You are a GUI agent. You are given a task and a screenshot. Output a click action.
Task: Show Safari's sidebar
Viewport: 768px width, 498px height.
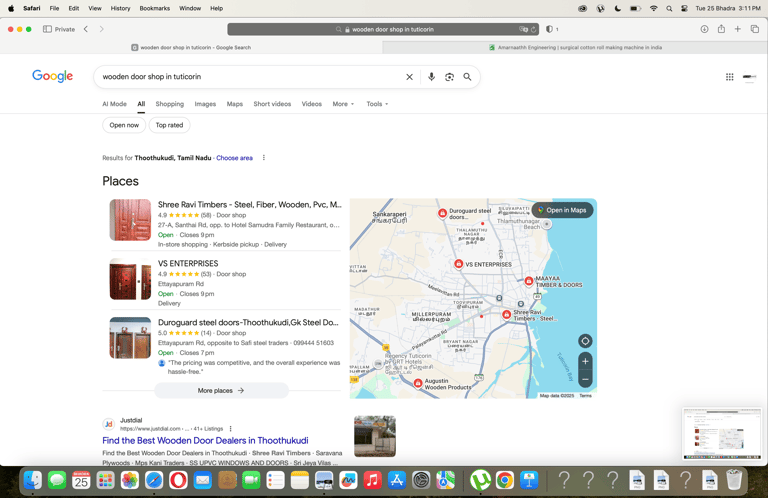click(48, 29)
